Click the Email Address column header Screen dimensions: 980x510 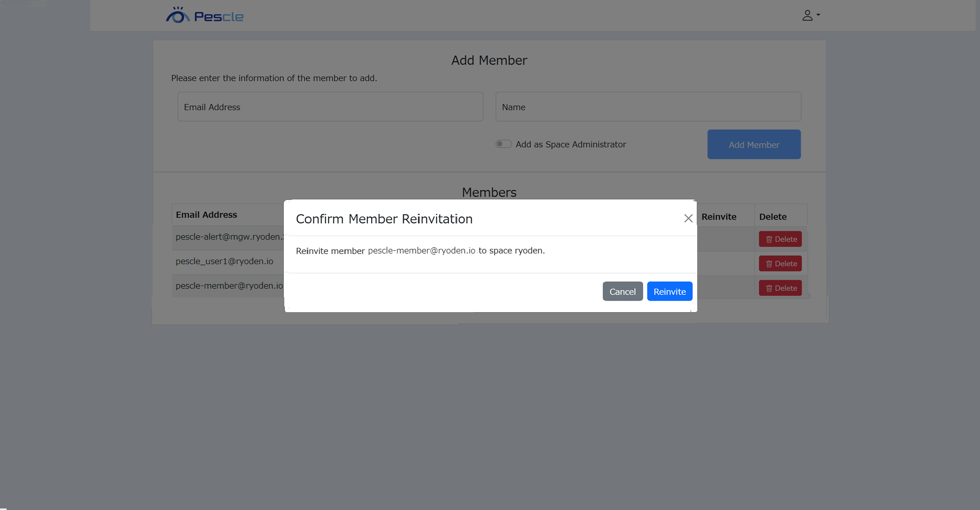[x=207, y=215]
